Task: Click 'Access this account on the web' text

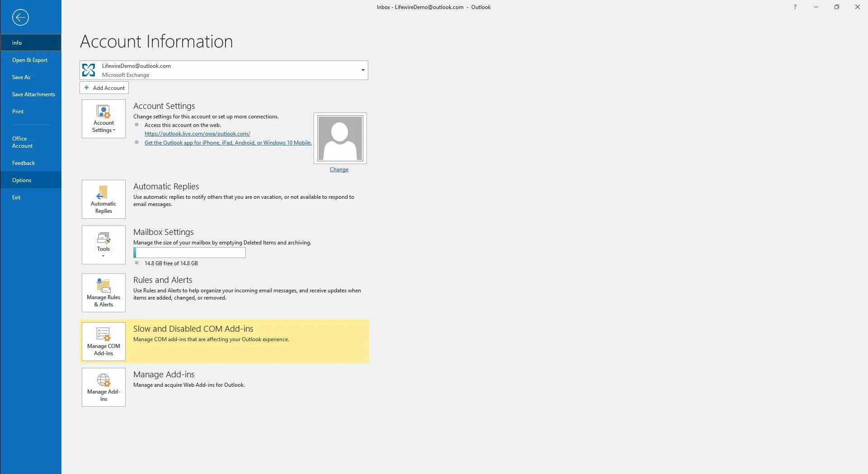Action: (183, 125)
